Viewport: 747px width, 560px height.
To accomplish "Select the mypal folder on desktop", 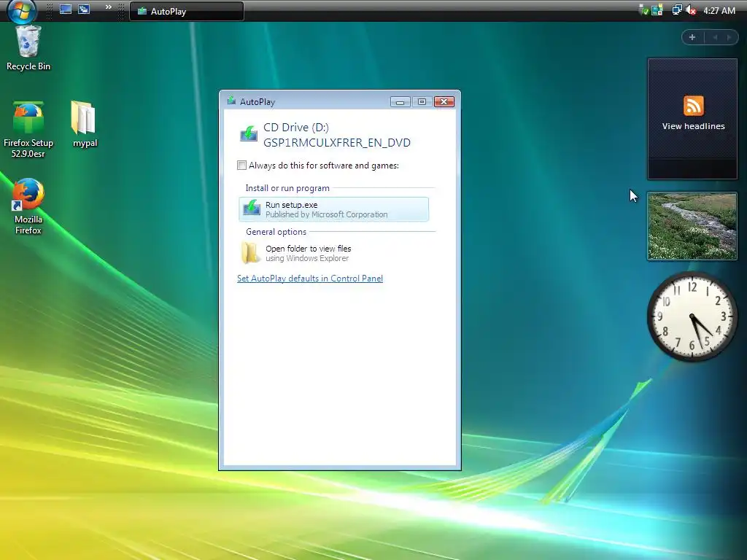I will pos(85,124).
